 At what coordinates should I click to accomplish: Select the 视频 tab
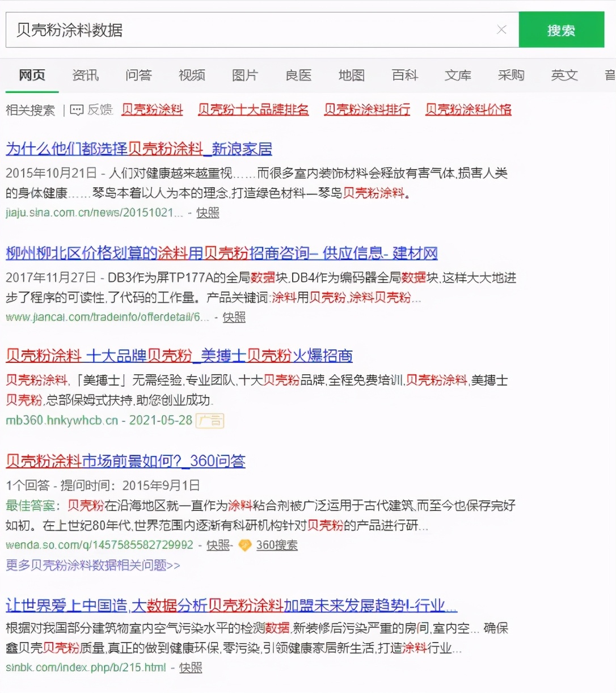click(x=192, y=75)
